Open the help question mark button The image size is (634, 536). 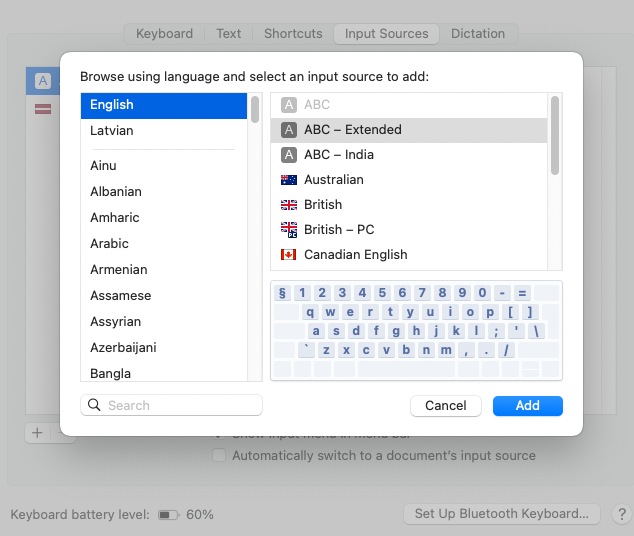622,514
